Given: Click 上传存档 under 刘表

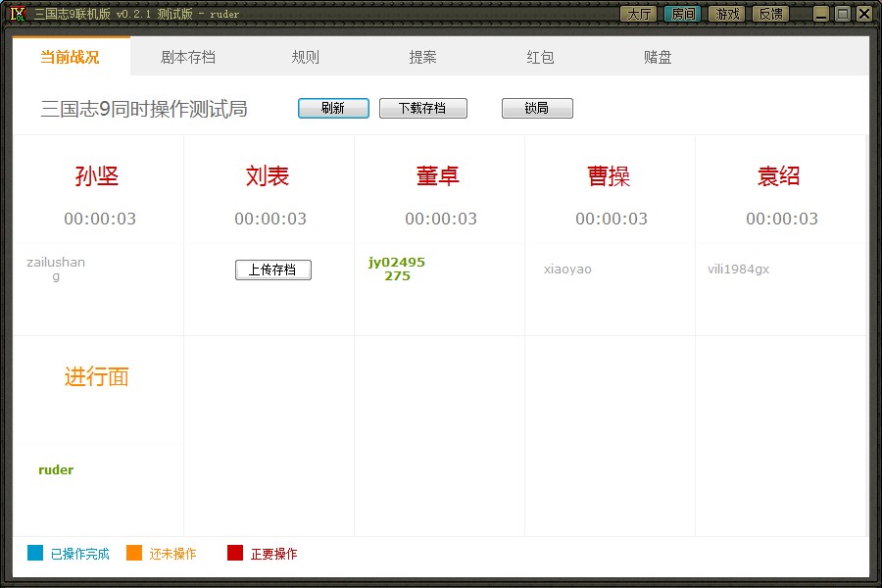Looking at the screenshot, I should (x=272, y=270).
